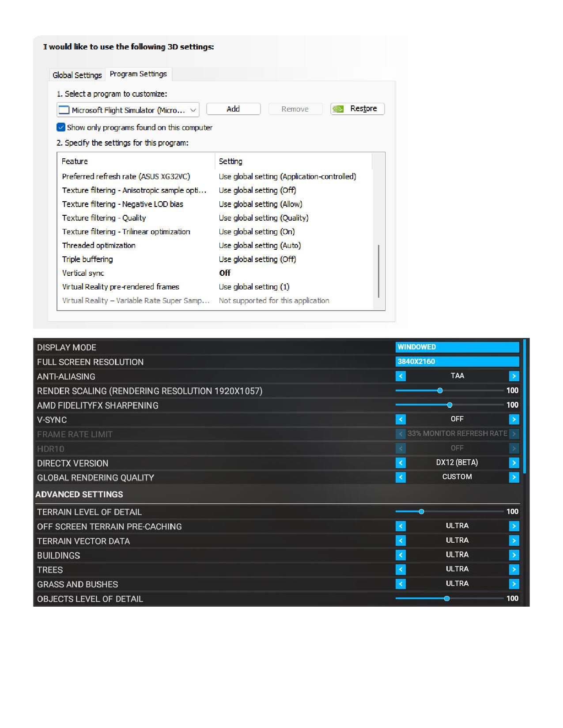563x728 pixels.
Task: Select Virtual Reality pre-rendered frames row
Action: click(215, 287)
